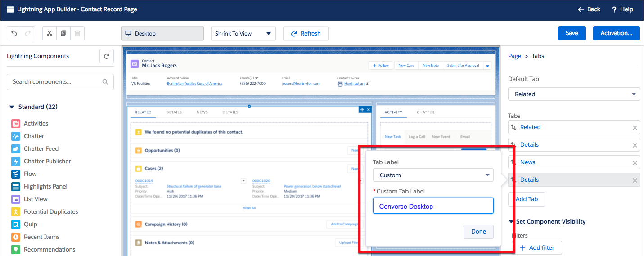The image size is (644, 256).
Task: Click Submit for Approval button
Action: [463, 66]
